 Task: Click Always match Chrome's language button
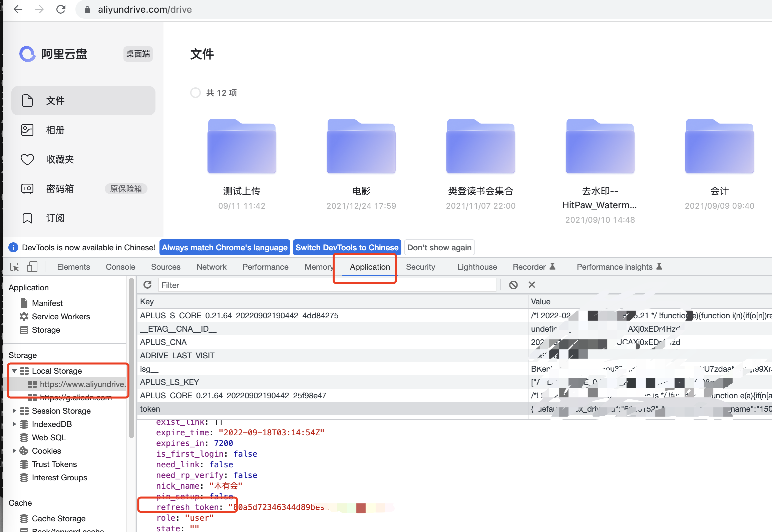[225, 247]
